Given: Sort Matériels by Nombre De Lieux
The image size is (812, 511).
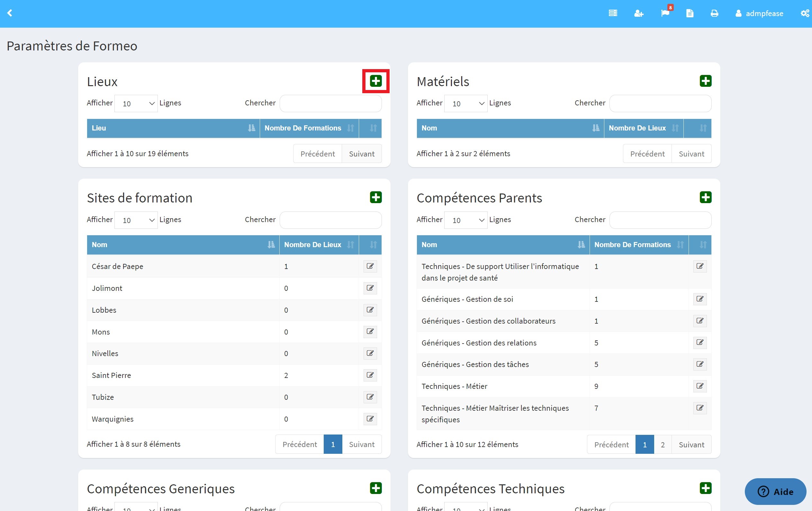Looking at the screenshot, I should pyautogui.click(x=643, y=128).
